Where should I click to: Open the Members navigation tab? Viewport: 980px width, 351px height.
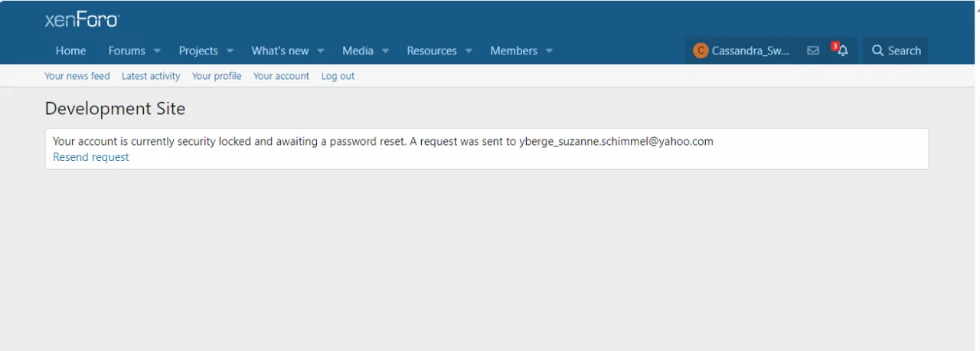[x=513, y=51]
